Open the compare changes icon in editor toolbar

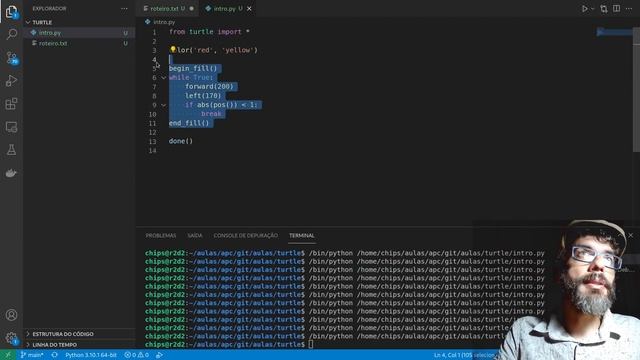click(604, 9)
